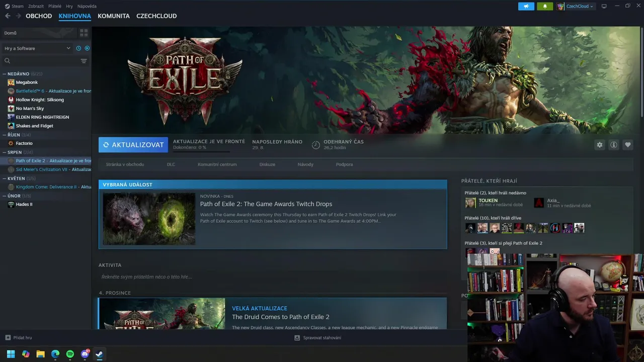Click the CzechCloud profile avatar
The height and width of the screenshot is (362, 644).
560,6
